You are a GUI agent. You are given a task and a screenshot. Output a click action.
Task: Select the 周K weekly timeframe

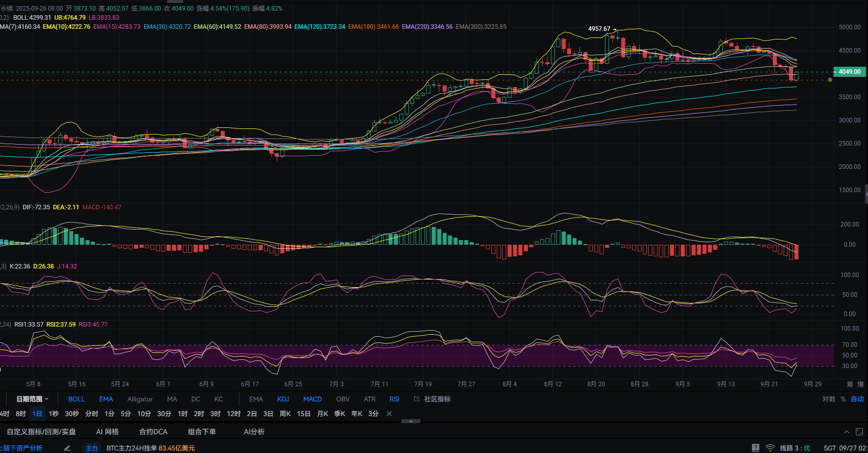tap(285, 414)
